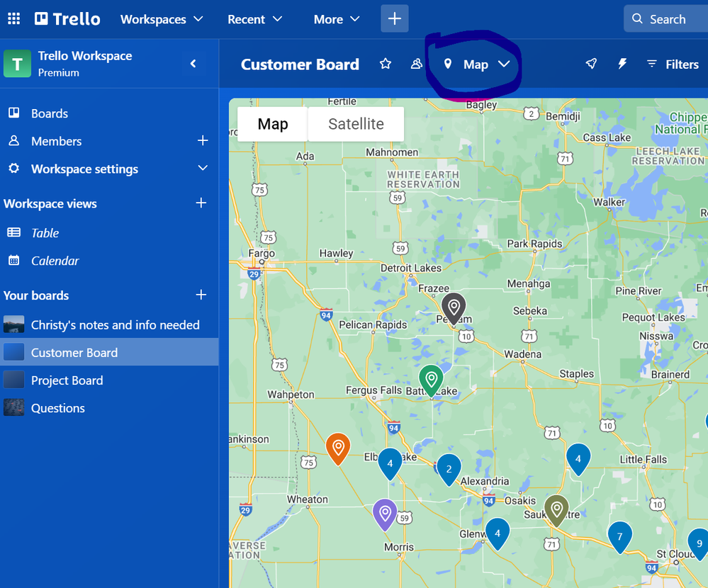Open Automation lightning bolt icon
708x588 pixels.
(x=622, y=64)
